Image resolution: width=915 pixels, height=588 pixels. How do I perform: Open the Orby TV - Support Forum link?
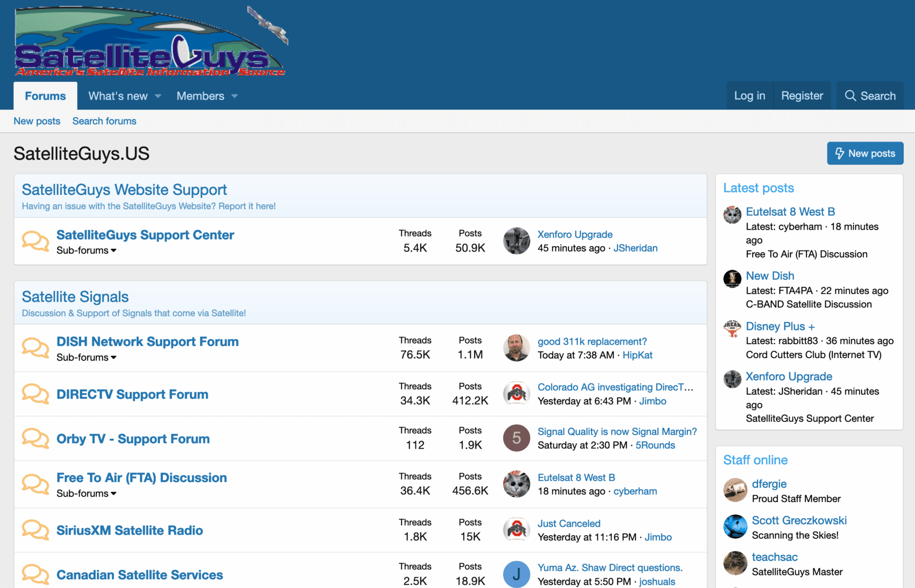[x=133, y=439]
